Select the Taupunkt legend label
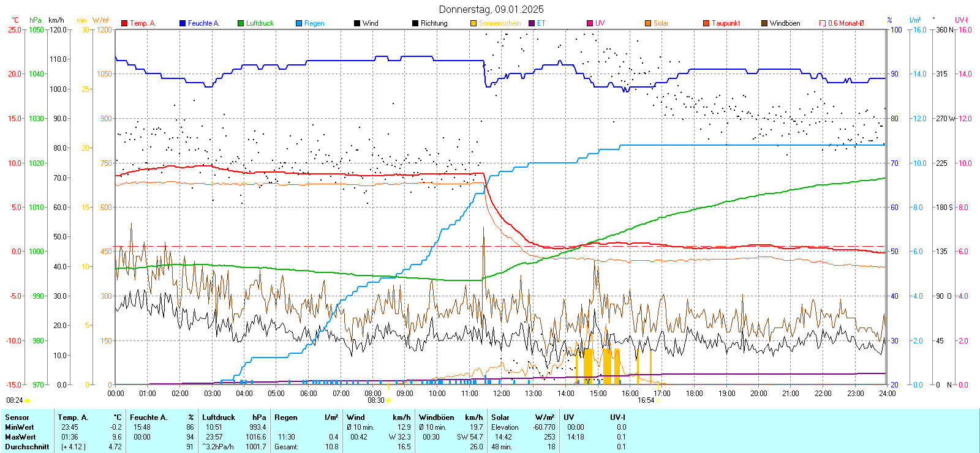 [x=726, y=23]
